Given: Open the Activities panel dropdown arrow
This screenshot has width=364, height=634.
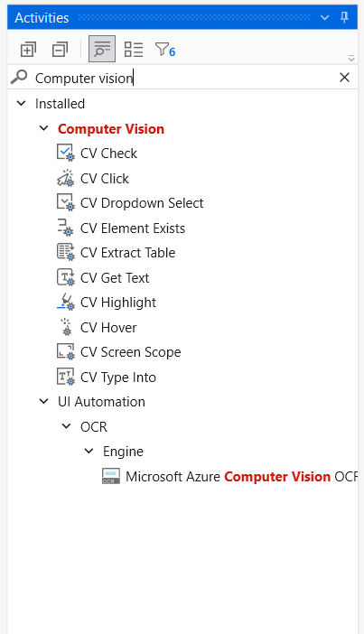Looking at the screenshot, I should point(324,17).
